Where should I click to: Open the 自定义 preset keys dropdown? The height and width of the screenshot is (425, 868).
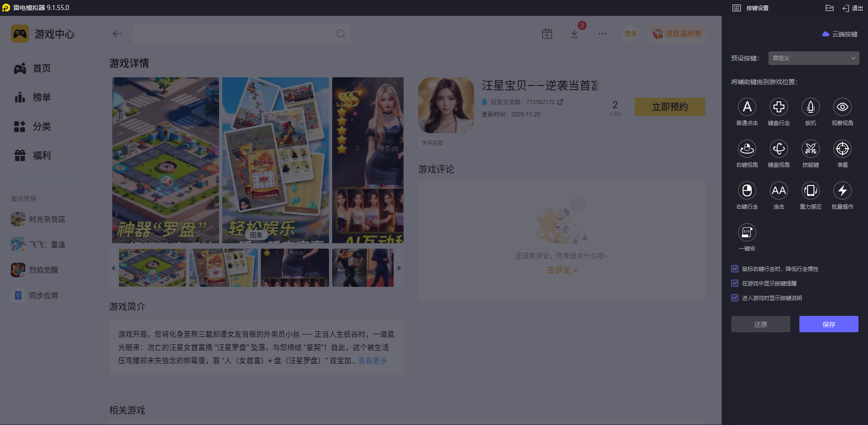click(813, 58)
